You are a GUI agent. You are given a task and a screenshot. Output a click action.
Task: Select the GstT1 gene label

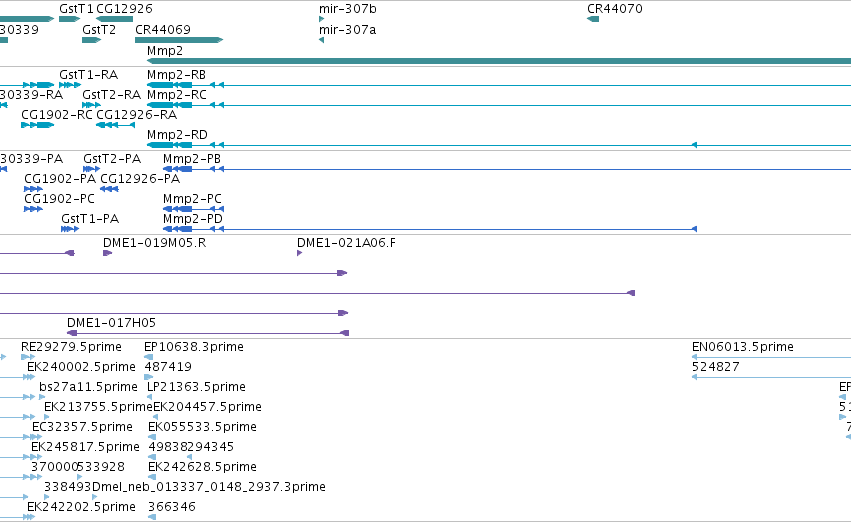[x=76, y=9]
